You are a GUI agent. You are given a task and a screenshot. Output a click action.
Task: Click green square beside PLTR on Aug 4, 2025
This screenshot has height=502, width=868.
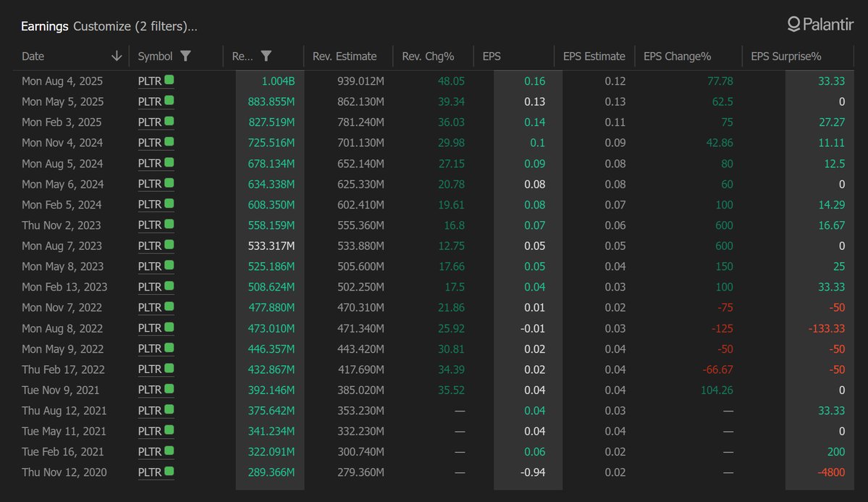[169, 80]
